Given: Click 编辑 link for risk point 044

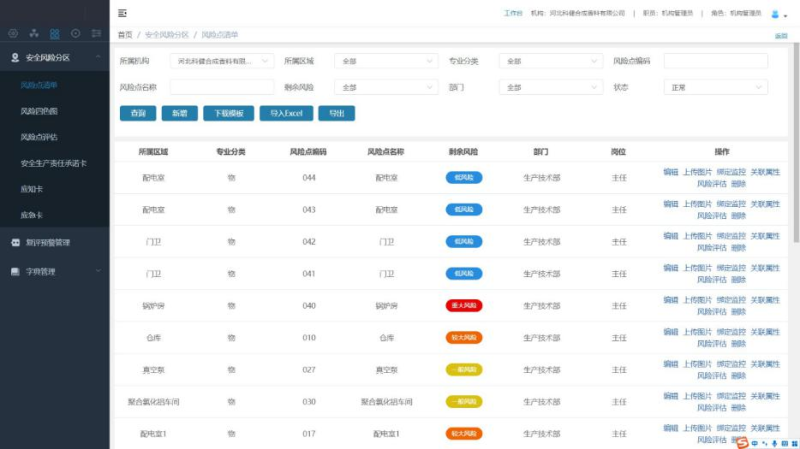Looking at the screenshot, I should click(x=670, y=172).
